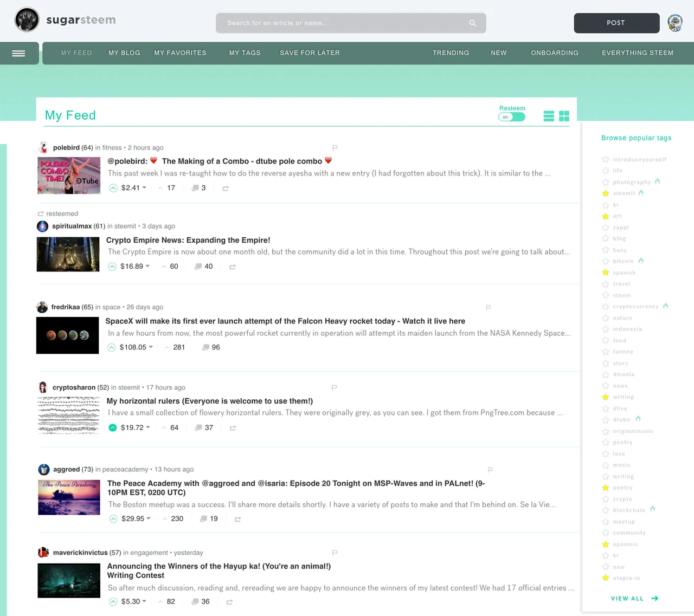The image size is (694, 616).
Task: Open the Peace Academy post thumbnail
Action: coord(69,497)
